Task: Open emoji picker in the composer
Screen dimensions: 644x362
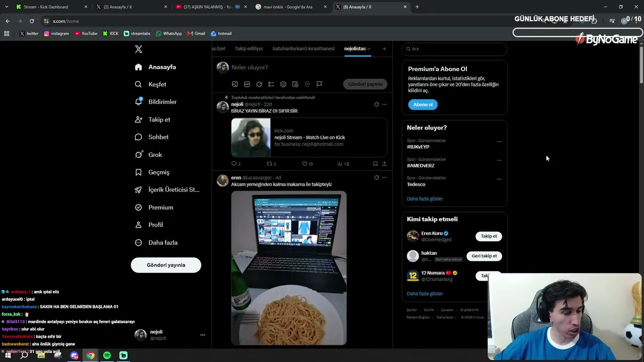Action: coord(283,84)
